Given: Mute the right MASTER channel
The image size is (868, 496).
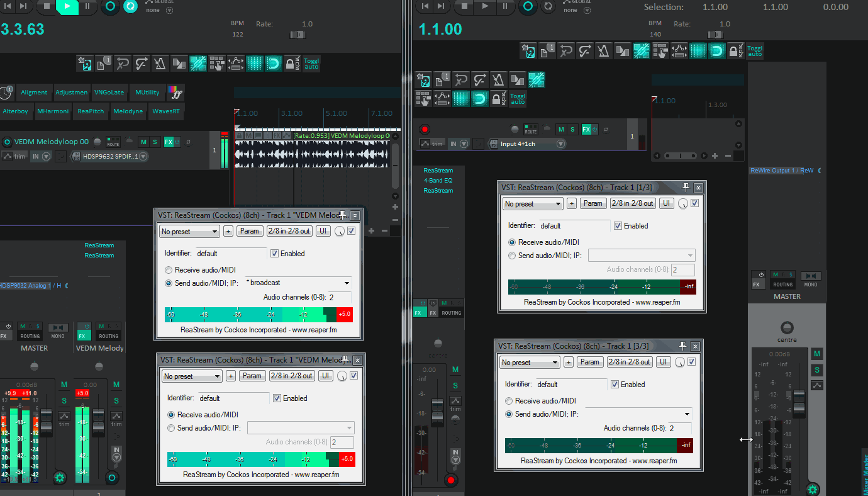Looking at the screenshot, I should (x=816, y=354).
